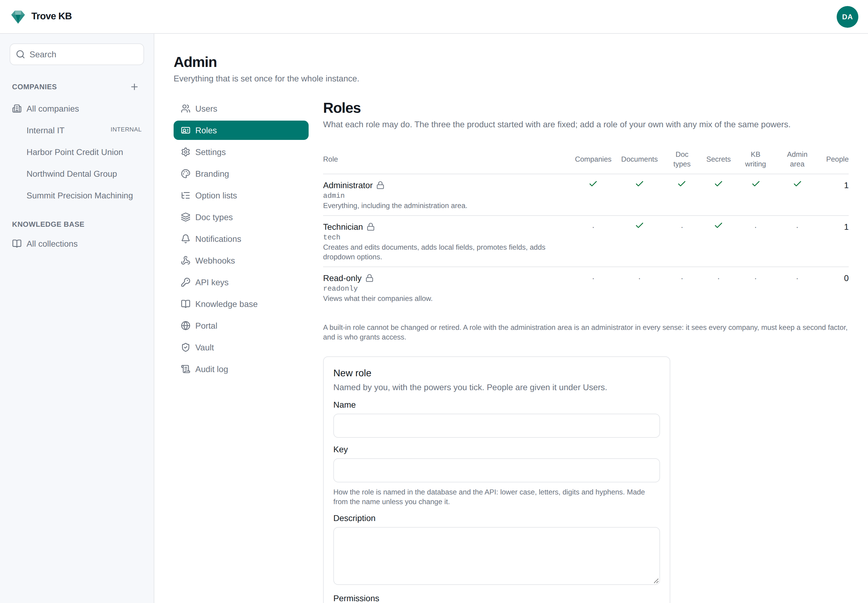Image resolution: width=868 pixels, height=603 pixels.
Task: Click the Trove KB gem logo
Action: (18, 17)
